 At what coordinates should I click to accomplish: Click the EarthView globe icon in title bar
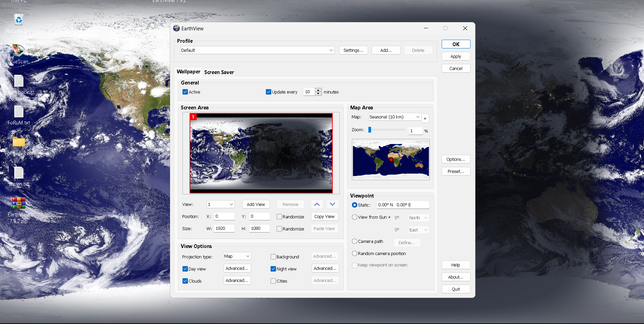(176, 28)
